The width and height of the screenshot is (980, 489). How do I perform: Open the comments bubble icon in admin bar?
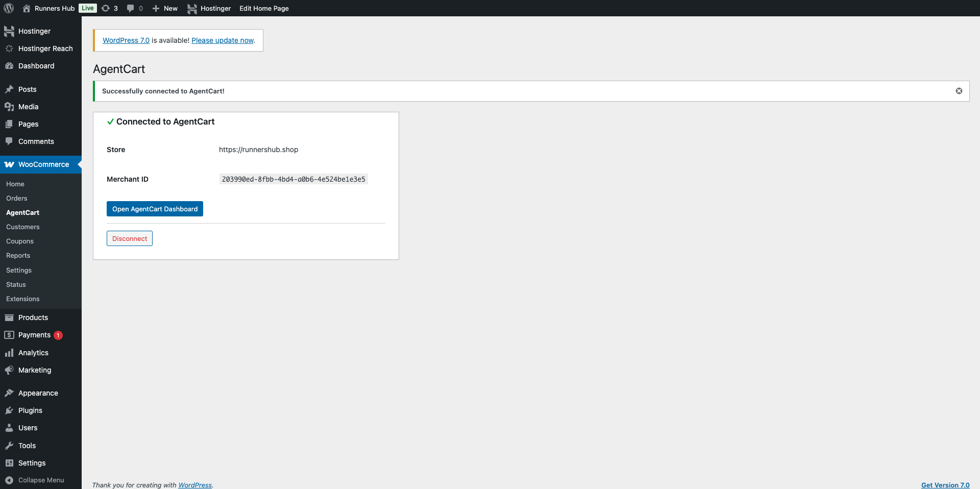[131, 8]
